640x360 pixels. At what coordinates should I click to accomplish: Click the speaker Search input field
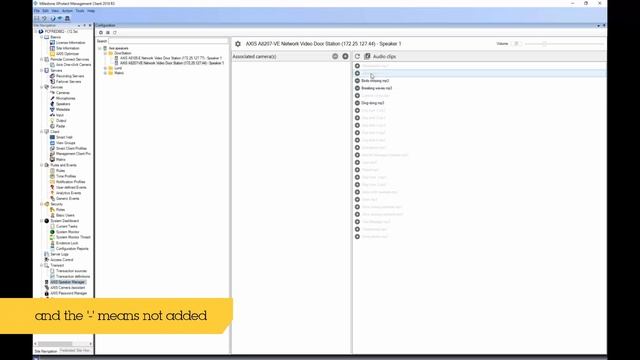[168, 41]
